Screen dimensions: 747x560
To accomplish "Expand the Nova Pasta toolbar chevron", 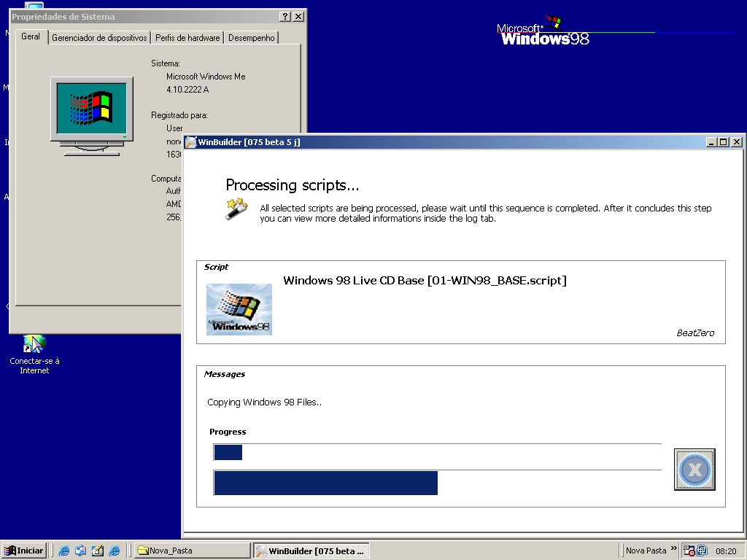I will 676,550.
